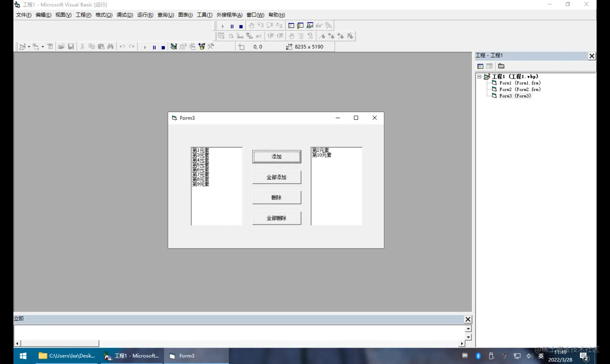The height and width of the screenshot is (364, 610).
Task: Open the Object Browser icon
Action: [x=202, y=47]
